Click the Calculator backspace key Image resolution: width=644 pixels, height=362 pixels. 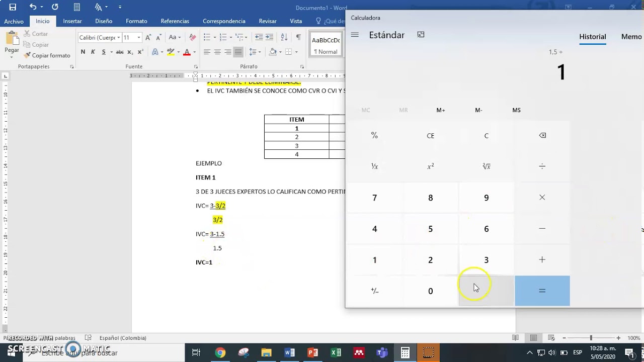coord(542,135)
